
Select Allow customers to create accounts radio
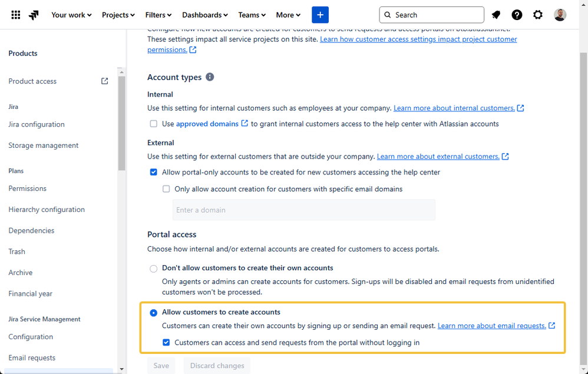[x=153, y=313]
